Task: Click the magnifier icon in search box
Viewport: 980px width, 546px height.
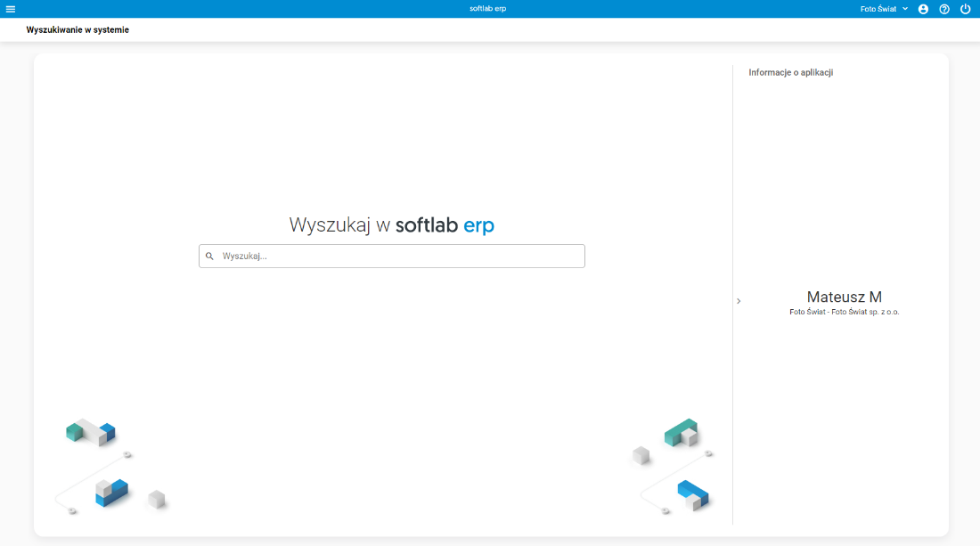Action: [209, 257]
